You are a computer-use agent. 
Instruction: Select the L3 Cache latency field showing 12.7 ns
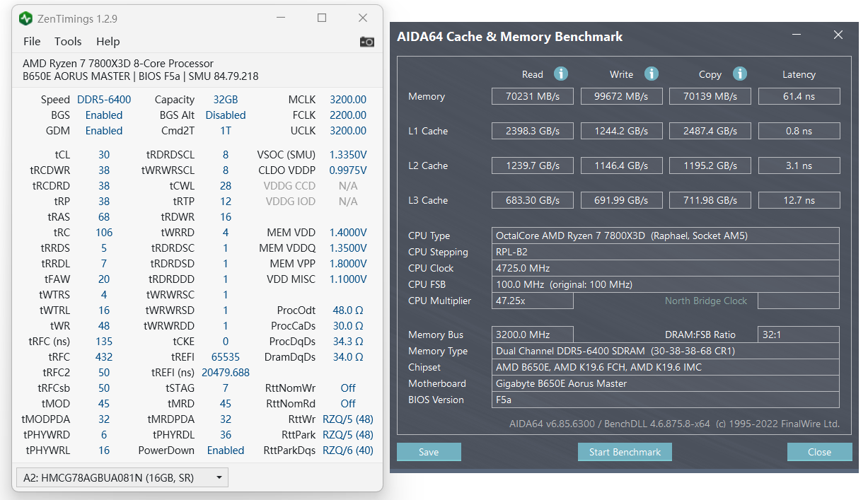pyautogui.click(x=799, y=200)
